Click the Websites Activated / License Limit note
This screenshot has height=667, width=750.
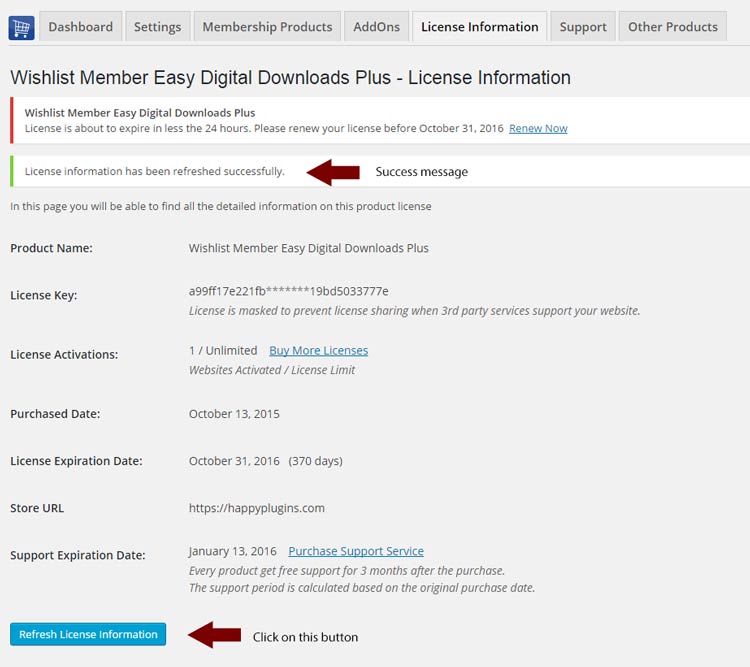[x=272, y=370]
